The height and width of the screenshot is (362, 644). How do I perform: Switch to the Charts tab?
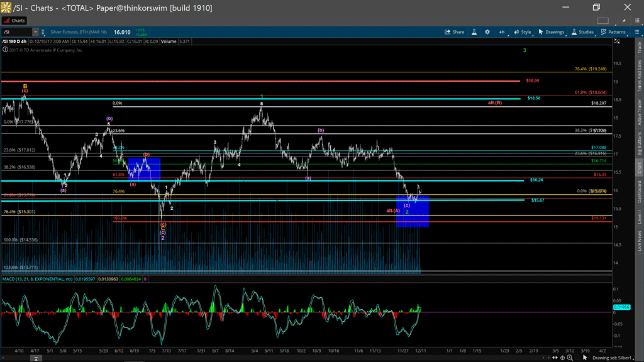click(x=14, y=21)
